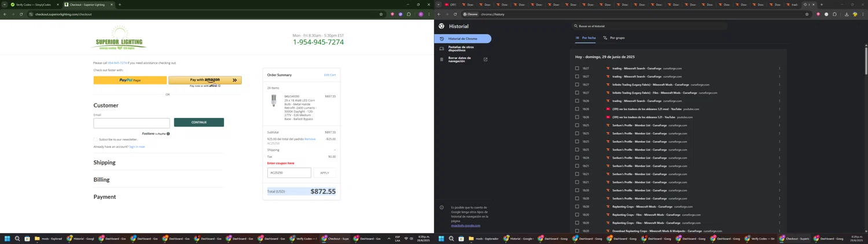Open Borrar datos de navegación sidebar item
Viewport: 868px width, 244px height.
click(463, 60)
